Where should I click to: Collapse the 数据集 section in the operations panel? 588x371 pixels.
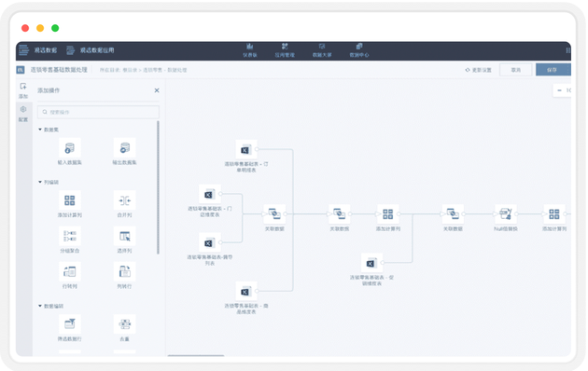click(x=40, y=130)
